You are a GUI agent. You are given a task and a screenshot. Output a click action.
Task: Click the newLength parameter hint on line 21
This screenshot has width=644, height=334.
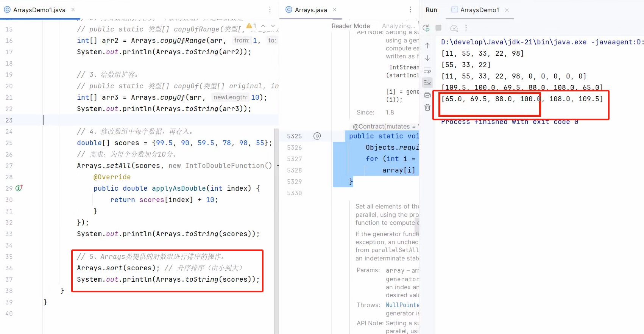230,97
